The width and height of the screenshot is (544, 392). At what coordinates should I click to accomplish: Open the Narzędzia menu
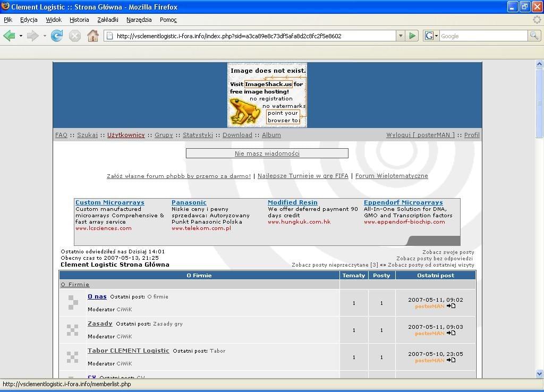(139, 20)
